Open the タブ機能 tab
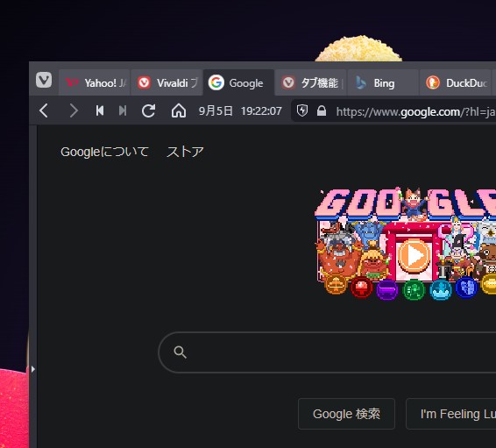Viewport: 496px width, 448px height. [x=310, y=83]
